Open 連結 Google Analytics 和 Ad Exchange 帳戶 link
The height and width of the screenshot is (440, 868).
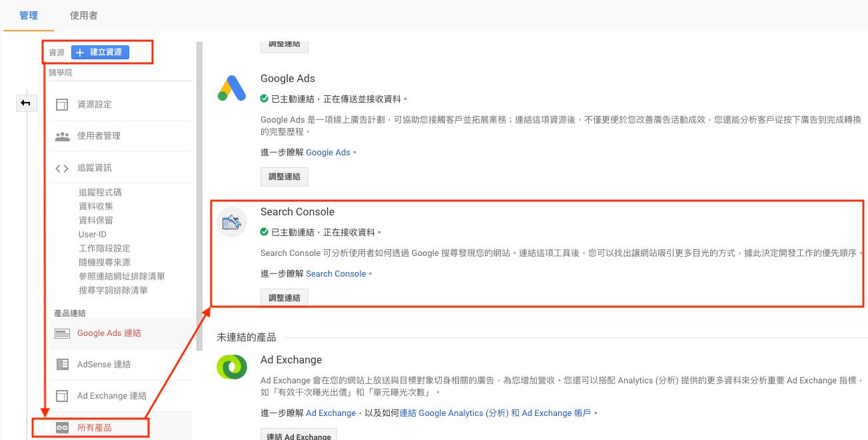495,413
